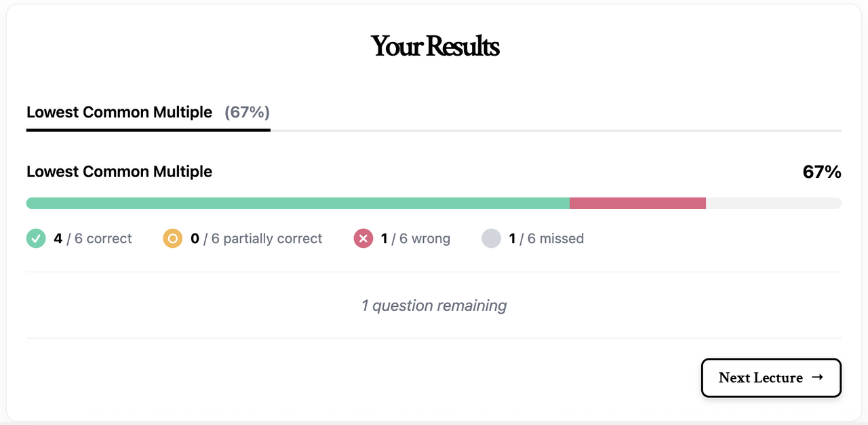
Task: Click the "4 / 6 correct" text
Action: (93, 238)
